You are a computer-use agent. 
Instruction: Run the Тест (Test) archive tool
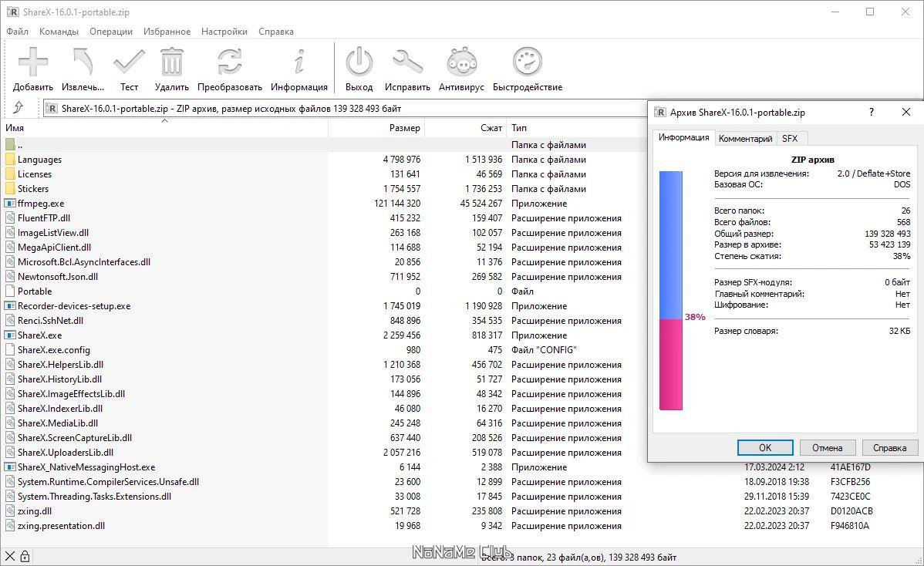[x=129, y=62]
